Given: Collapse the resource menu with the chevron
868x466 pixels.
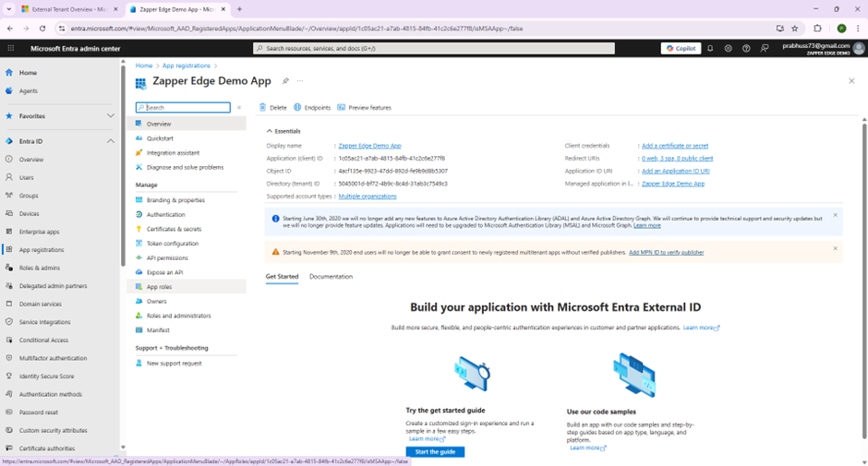Looking at the screenshot, I should (239, 107).
